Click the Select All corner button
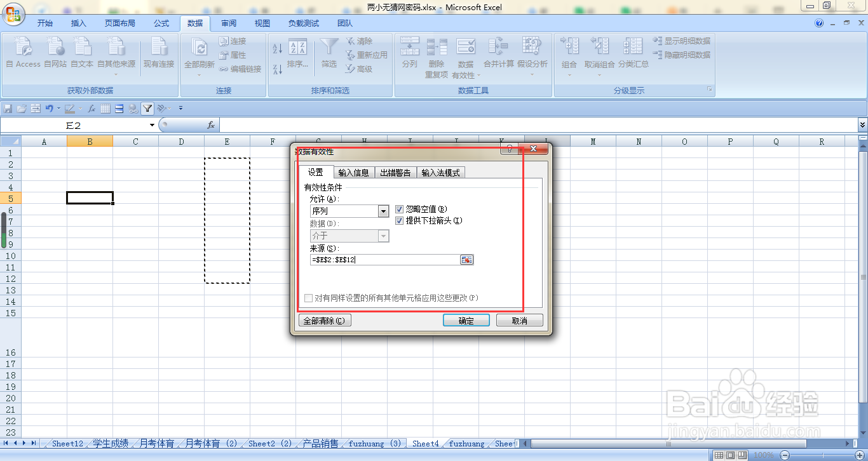This screenshot has height=461, width=868. point(10,142)
